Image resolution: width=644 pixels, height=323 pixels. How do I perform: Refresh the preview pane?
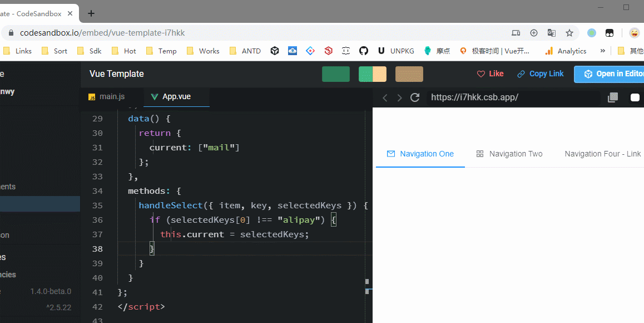(415, 97)
